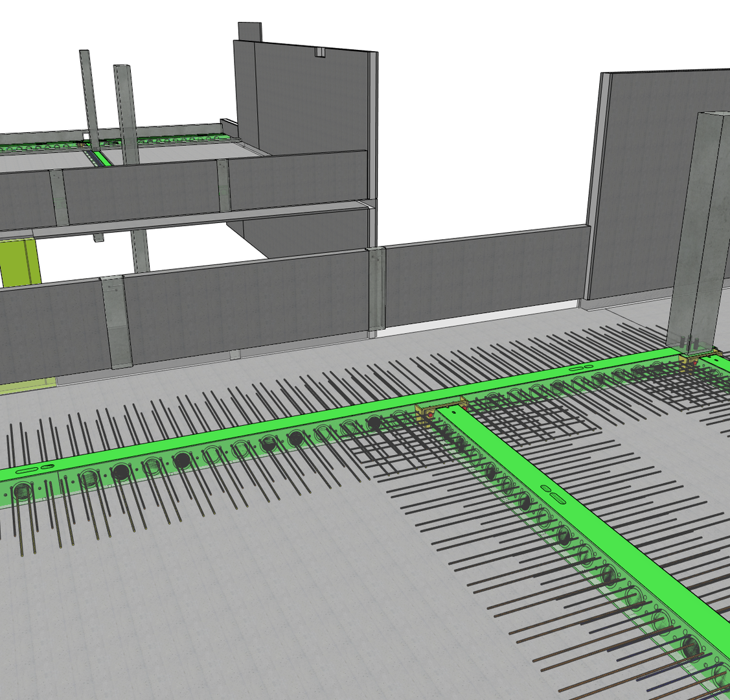Select the upper-level middle wall panel

click(x=141, y=191)
